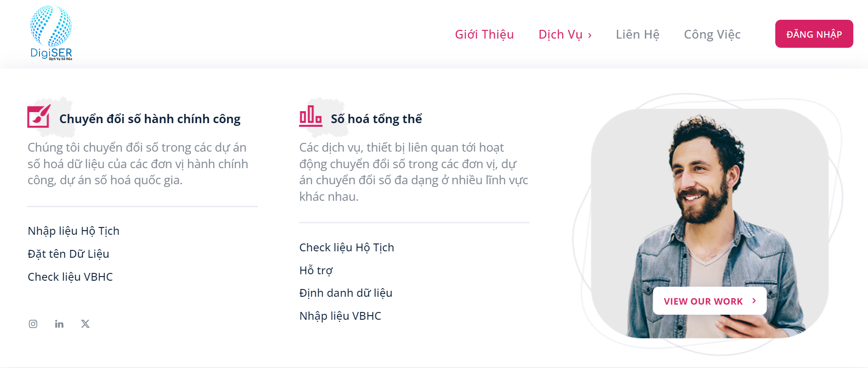Viewport: 868px width, 368px height.
Task: Open the Nhập liệu Hộ Tịch link
Action: click(73, 231)
